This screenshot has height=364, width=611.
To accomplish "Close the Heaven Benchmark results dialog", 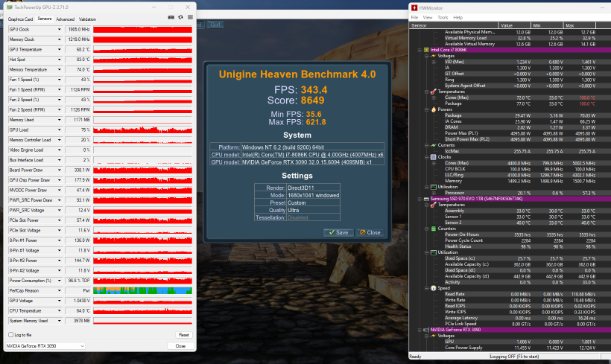I will click(x=370, y=232).
